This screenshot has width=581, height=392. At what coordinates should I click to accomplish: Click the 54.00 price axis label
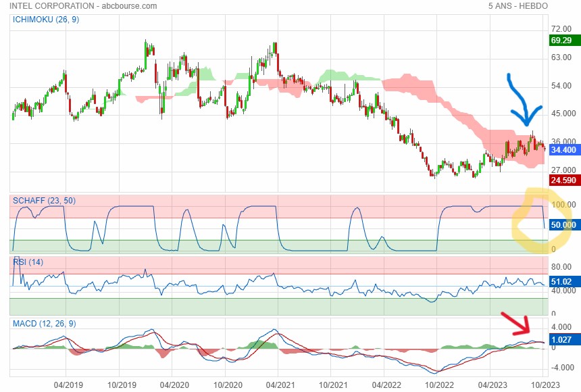tap(561, 86)
